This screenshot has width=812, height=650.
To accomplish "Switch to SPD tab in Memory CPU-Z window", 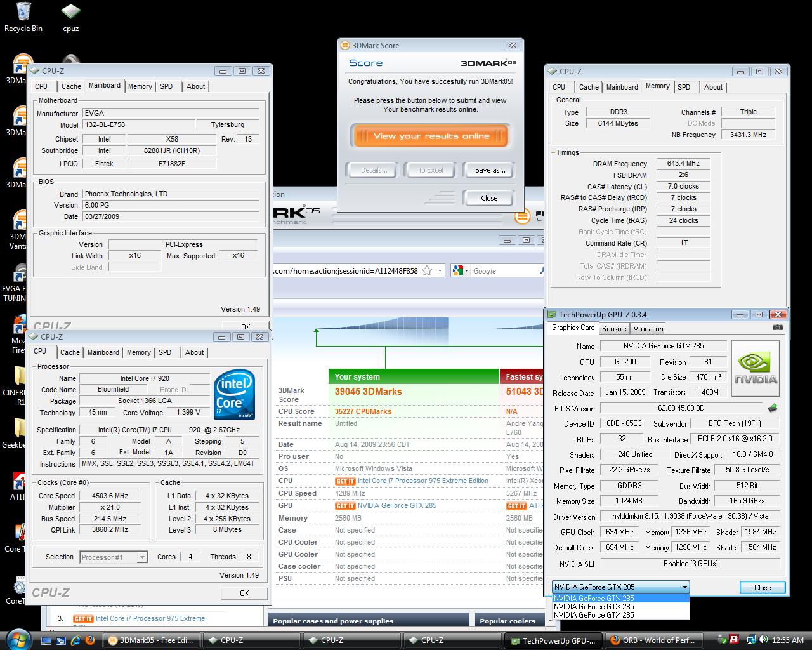I will point(684,87).
